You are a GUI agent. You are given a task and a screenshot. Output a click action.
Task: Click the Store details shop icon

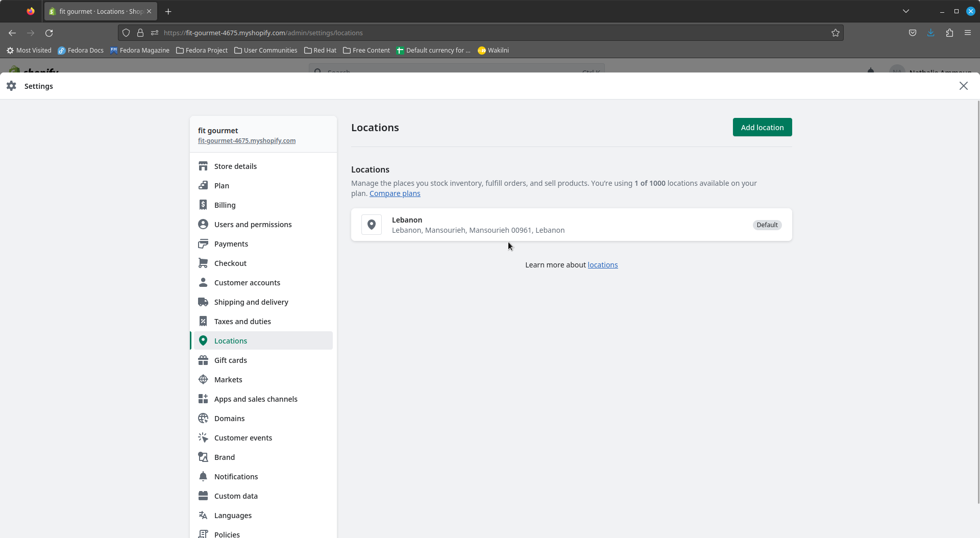click(x=203, y=166)
